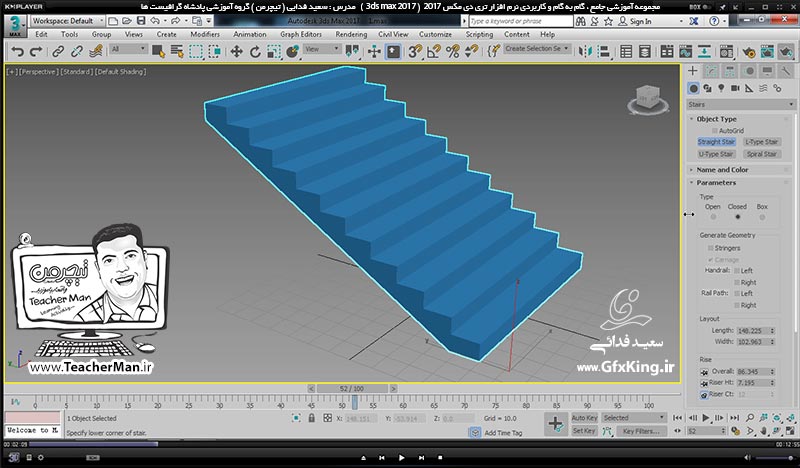Screen dimensions: 800x468
Task: Enable the Stringers checkbox
Action: click(x=710, y=248)
